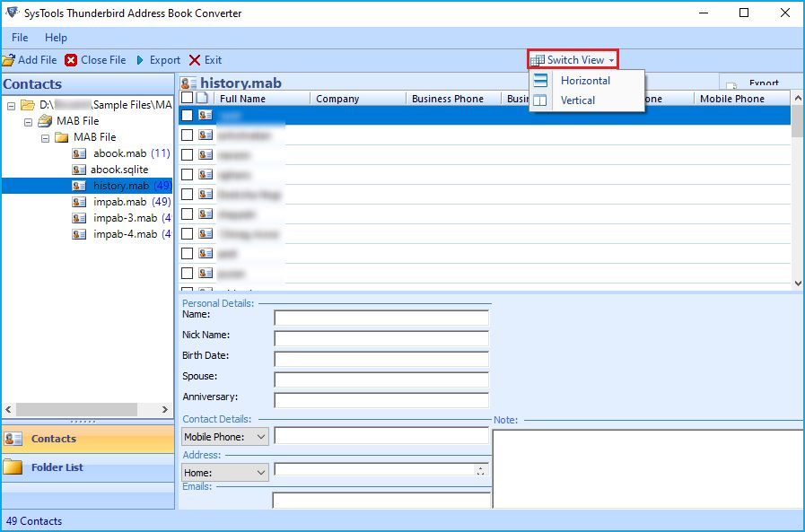Click into the Spouse input field

[381, 379]
